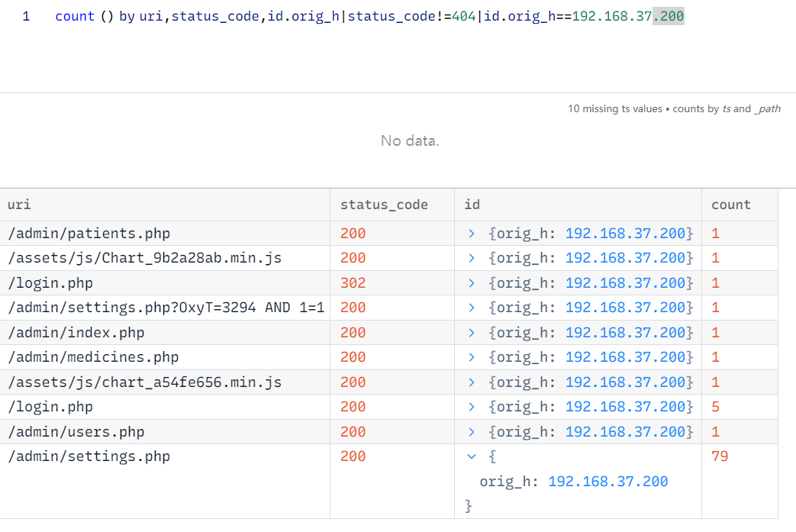This screenshot has height=532, width=796.
Task: Click the orig_h IP in the expanded record
Action: coord(607,482)
